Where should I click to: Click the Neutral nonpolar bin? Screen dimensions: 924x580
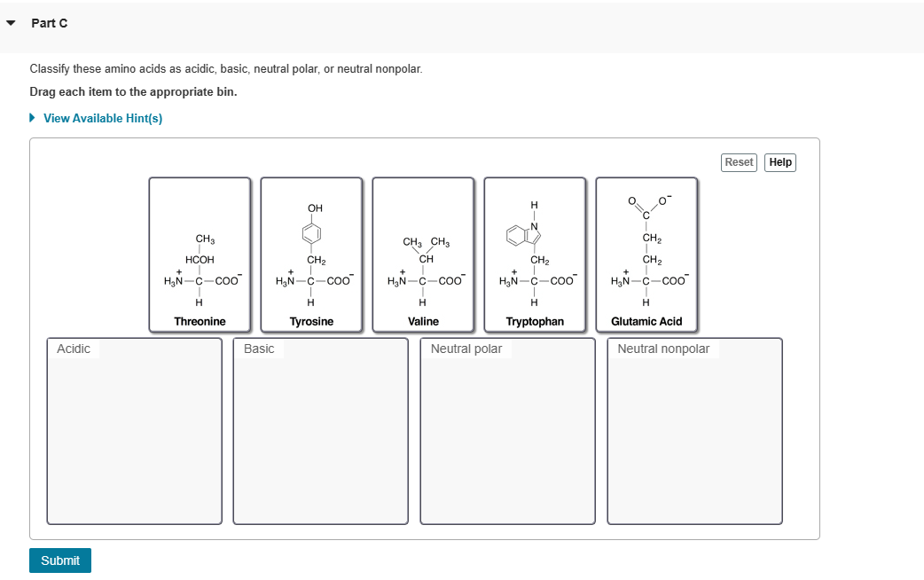694,431
